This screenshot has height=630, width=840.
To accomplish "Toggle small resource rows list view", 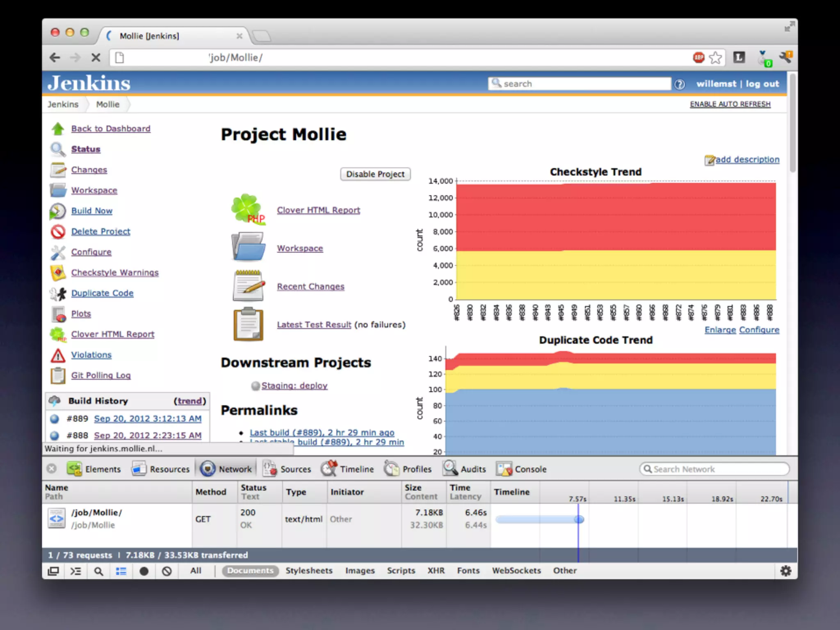I will pyautogui.click(x=121, y=571).
